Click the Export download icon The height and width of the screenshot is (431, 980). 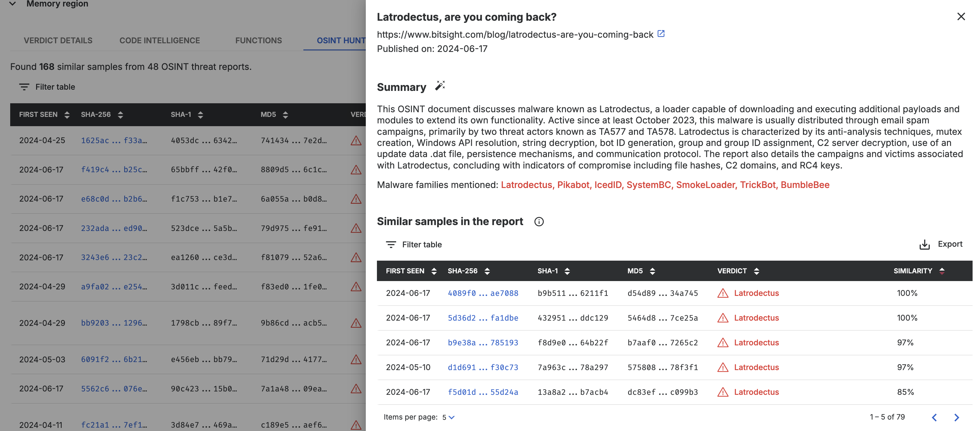(x=924, y=245)
